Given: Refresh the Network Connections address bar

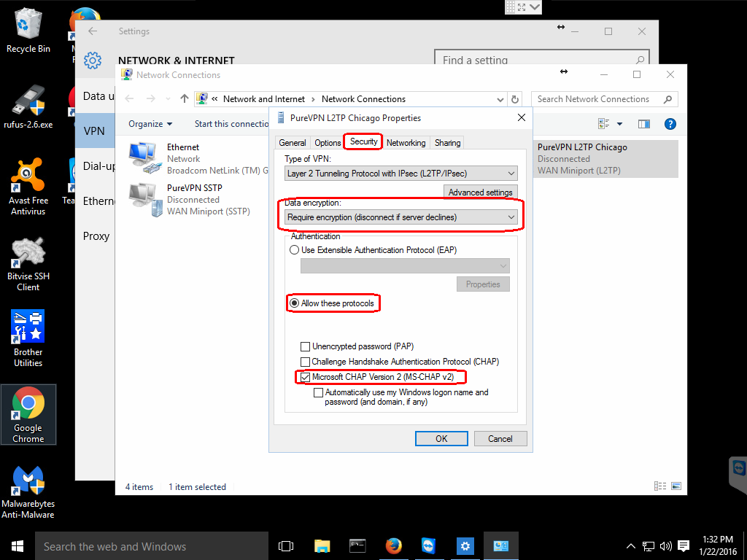Looking at the screenshot, I should (514, 99).
